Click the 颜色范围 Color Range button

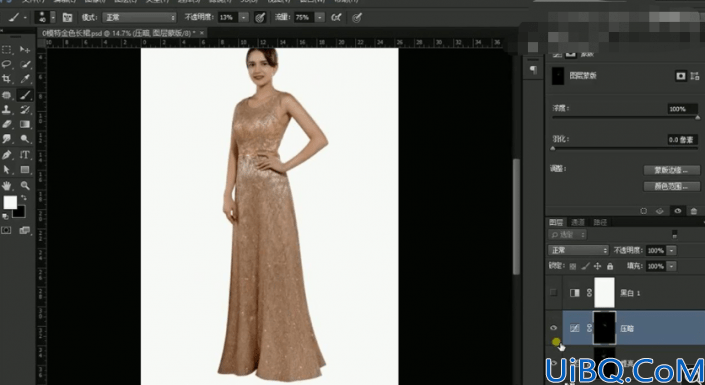(672, 186)
